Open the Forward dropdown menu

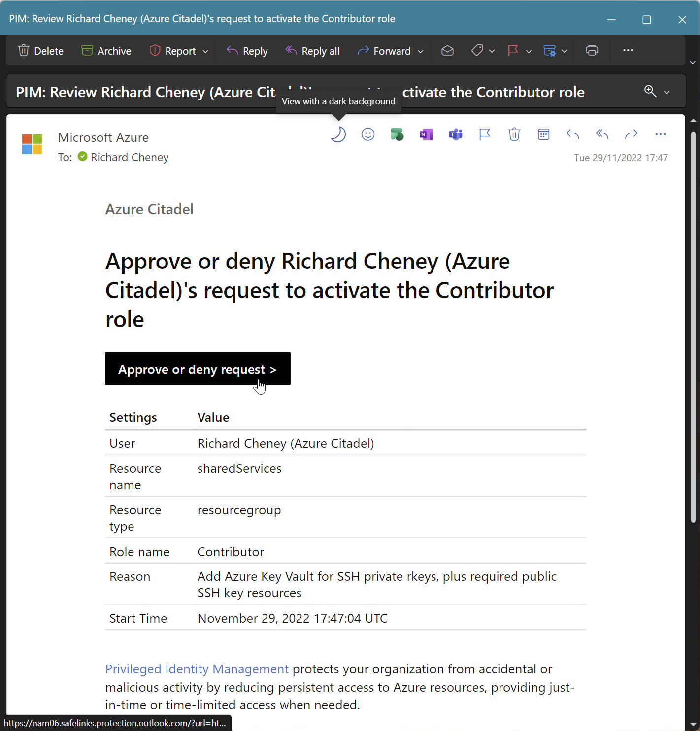coord(421,51)
